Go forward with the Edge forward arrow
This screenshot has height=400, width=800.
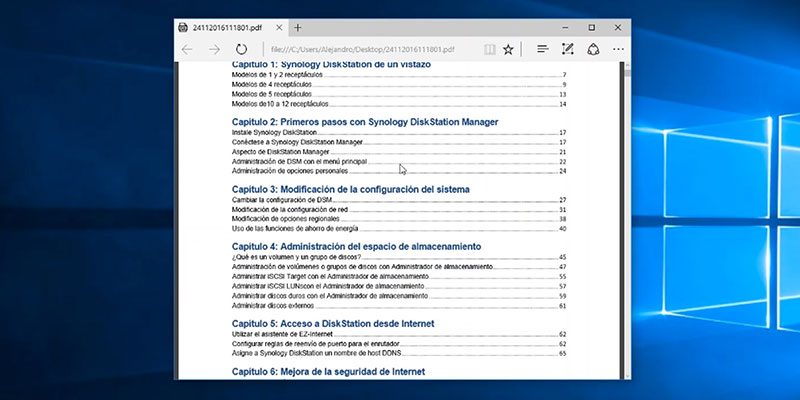[214, 49]
